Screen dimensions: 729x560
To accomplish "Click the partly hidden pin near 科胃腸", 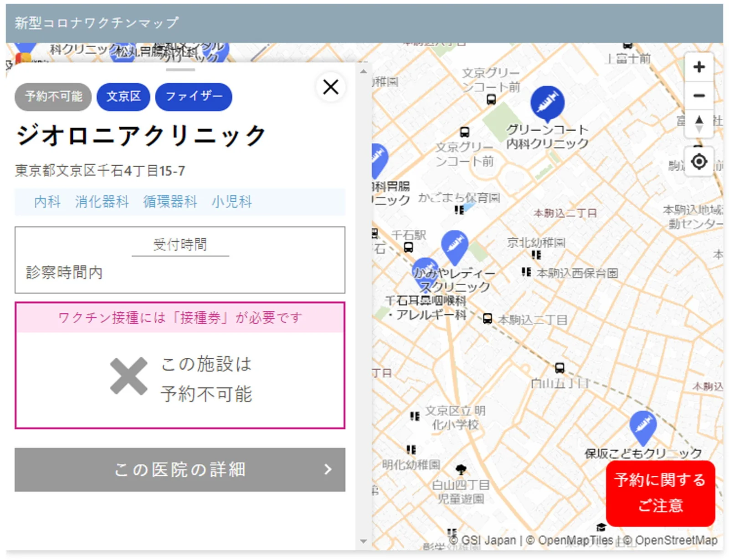I will point(379,160).
